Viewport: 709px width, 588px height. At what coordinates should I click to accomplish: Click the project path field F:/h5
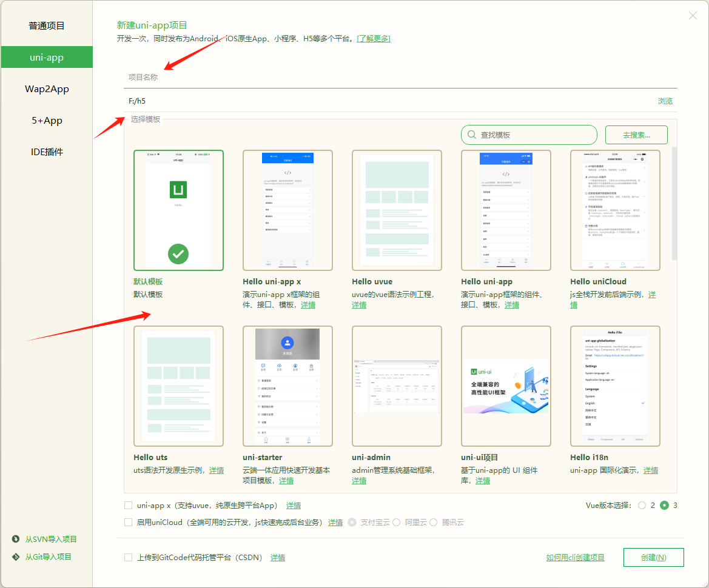[x=389, y=101]
